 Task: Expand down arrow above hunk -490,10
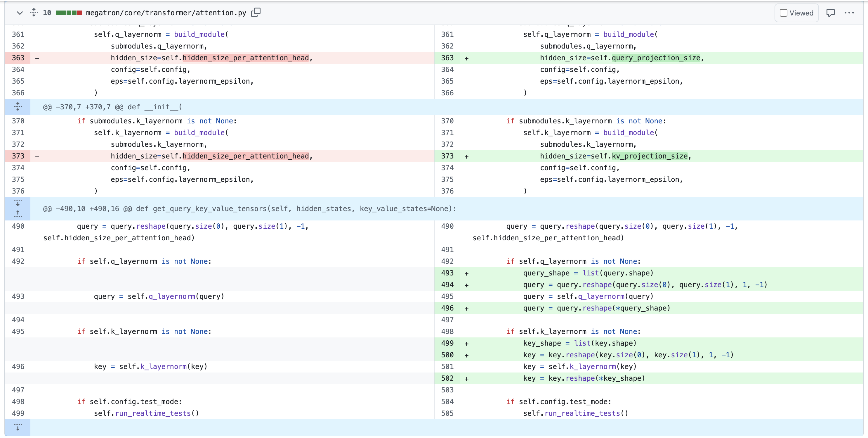coord(18,203)
